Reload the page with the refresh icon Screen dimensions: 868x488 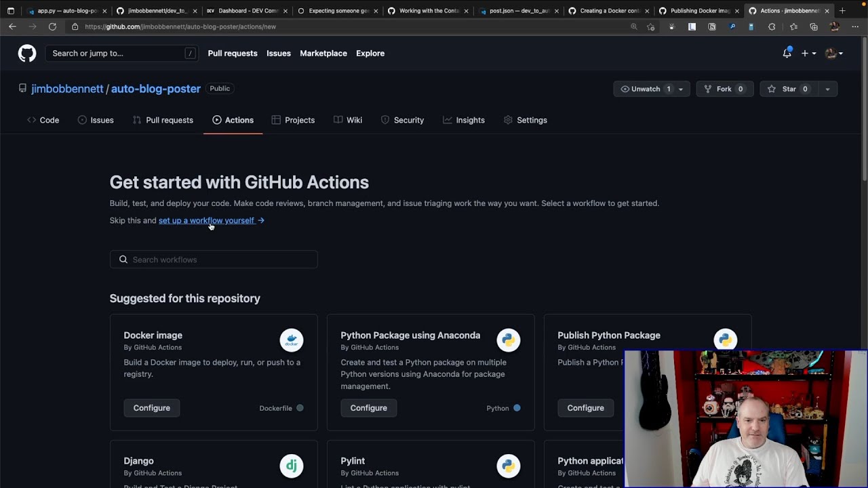click(x=52, y=26)
